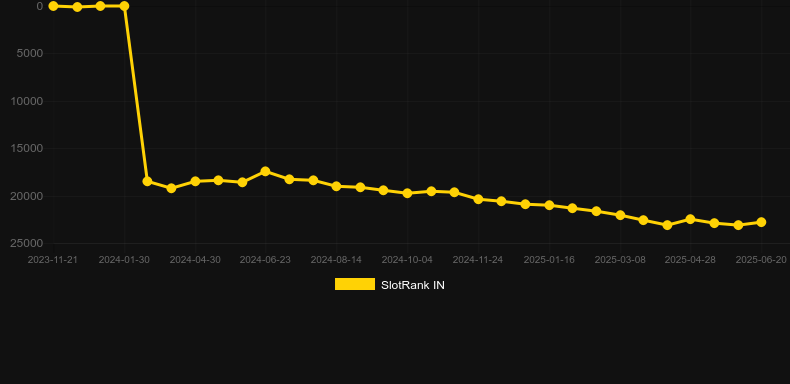This screenshot has height=384, width=790.
Task: Select the data point above 2025-04-28
Action: [x=690, y=219]
